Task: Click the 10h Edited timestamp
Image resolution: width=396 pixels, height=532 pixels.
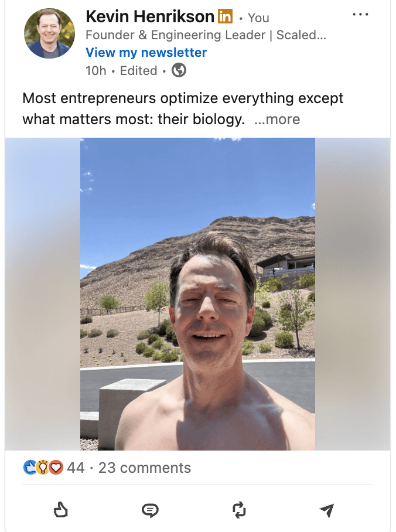Action: point(121,70)
